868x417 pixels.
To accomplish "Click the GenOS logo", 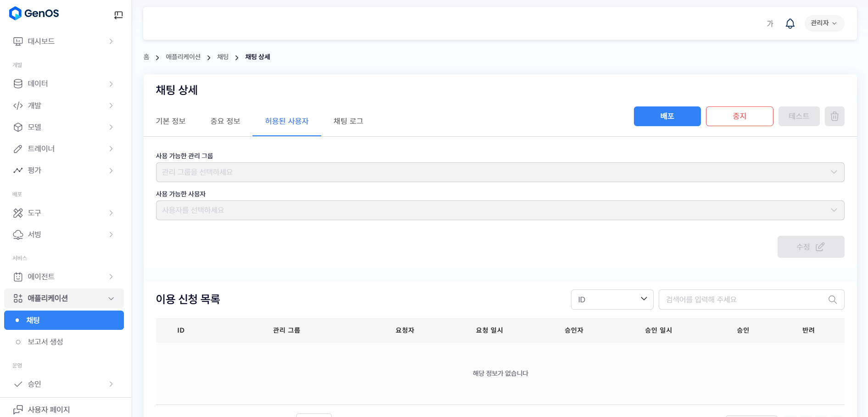I will pos(34,13).
